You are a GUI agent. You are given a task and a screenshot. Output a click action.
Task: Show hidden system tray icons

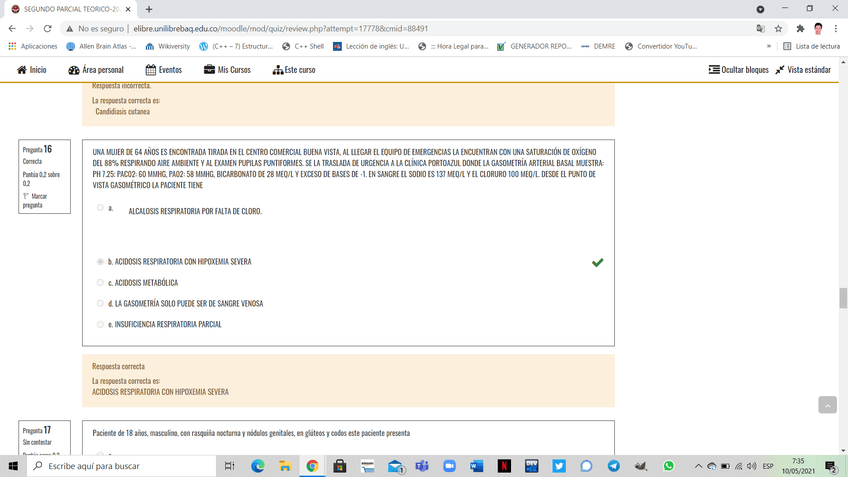698,466
